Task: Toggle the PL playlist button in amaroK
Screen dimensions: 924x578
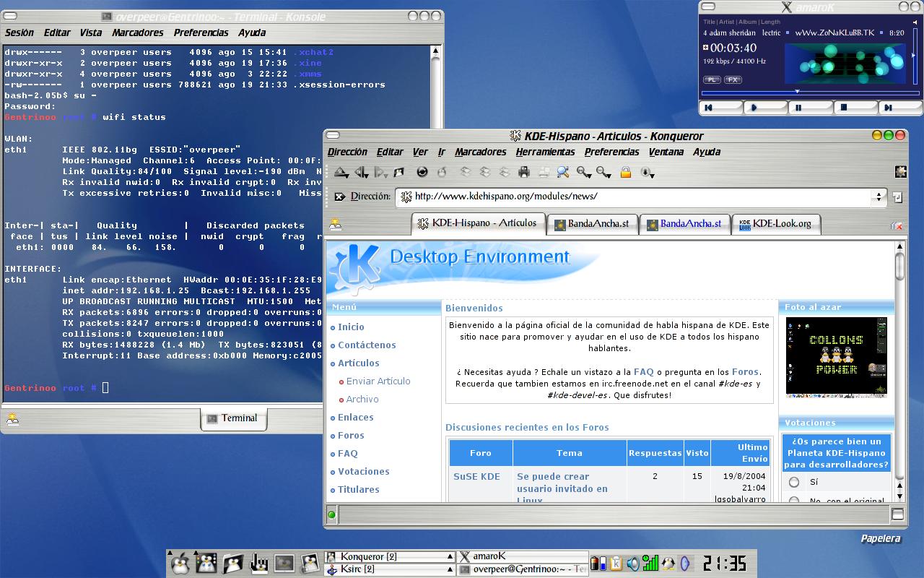Action: point(712,79)
